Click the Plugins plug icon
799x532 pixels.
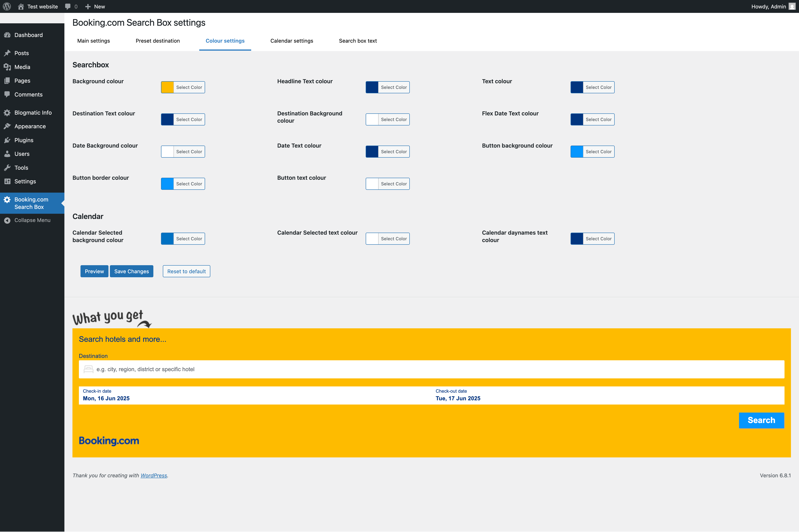7,140
